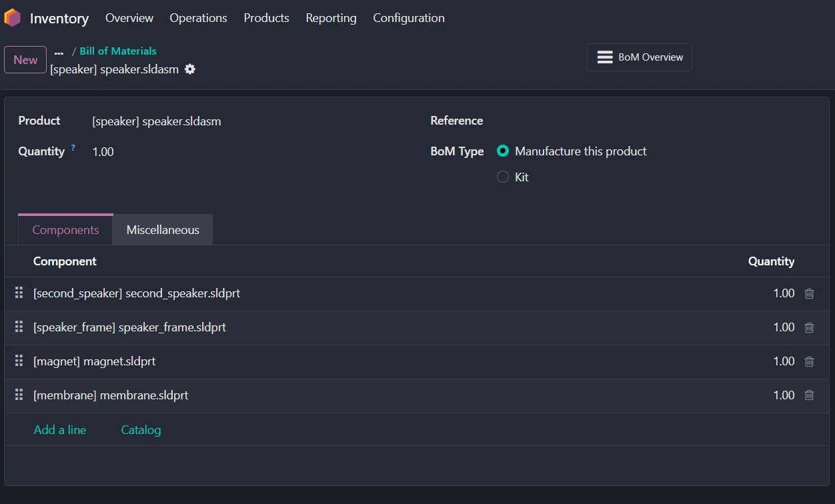Click the drag handle of the magnet row

coord(19,361)
